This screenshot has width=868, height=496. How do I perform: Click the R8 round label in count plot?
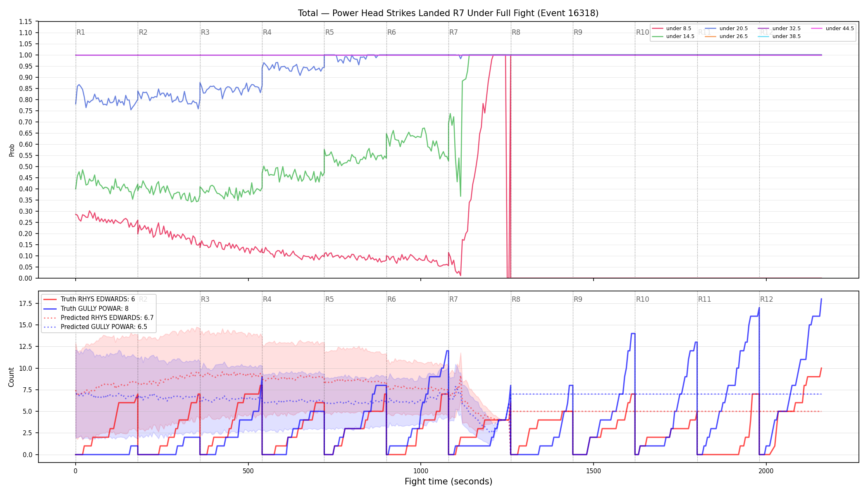[516, 299]
